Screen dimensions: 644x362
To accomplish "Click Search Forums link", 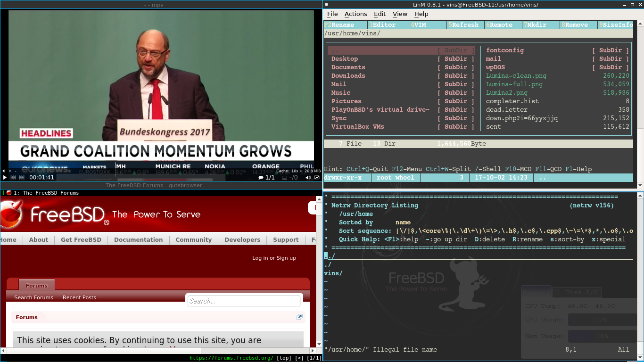I will [x=33, y=297].
